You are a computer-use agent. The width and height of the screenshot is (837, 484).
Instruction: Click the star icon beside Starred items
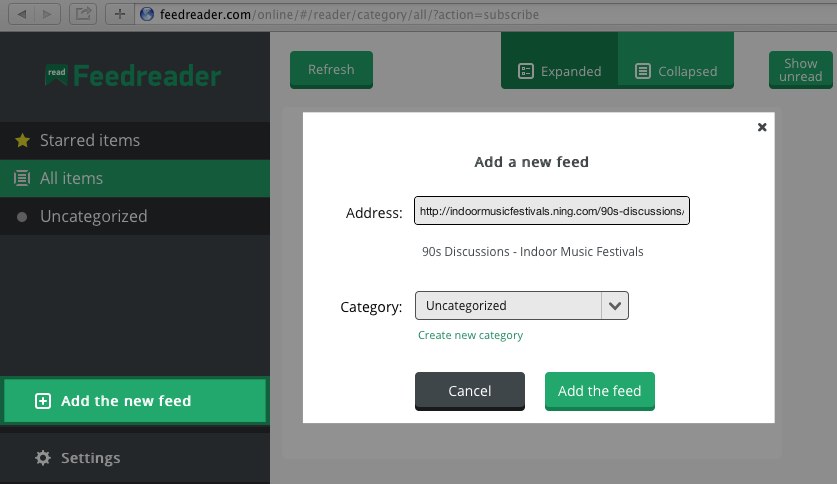point(22,140)
